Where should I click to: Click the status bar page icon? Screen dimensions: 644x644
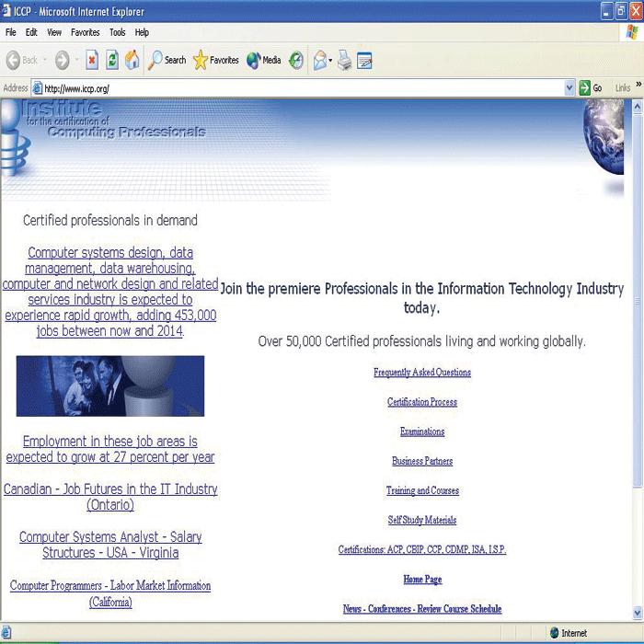[x=6, y=633]
